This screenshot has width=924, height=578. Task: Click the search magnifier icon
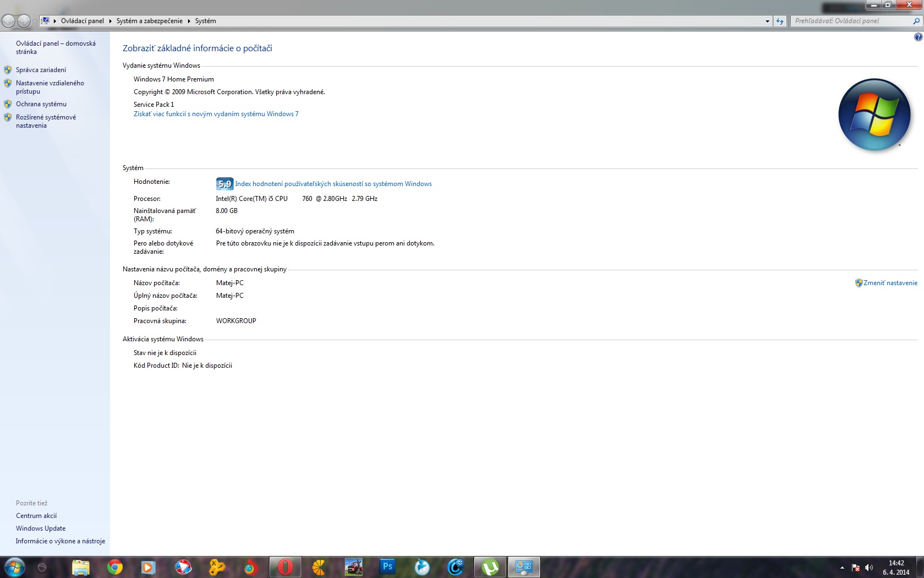[x=916, y=21]
